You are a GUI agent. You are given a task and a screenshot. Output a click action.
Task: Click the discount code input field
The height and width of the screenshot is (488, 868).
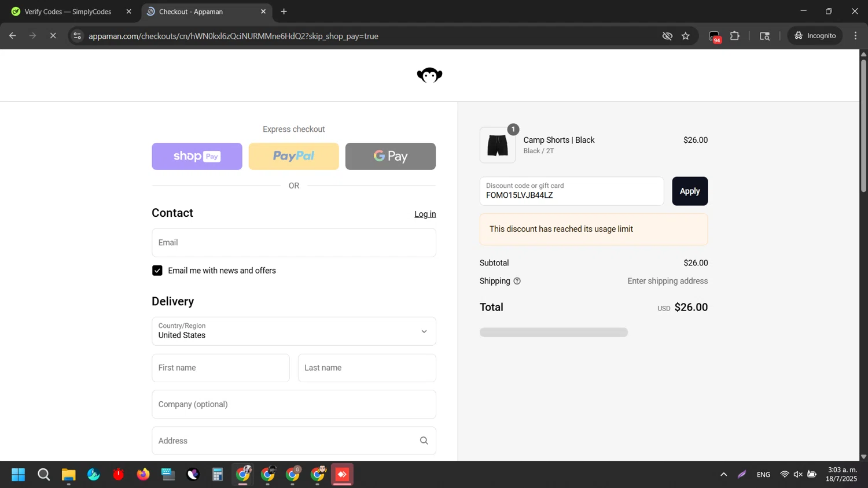(571, 191)
